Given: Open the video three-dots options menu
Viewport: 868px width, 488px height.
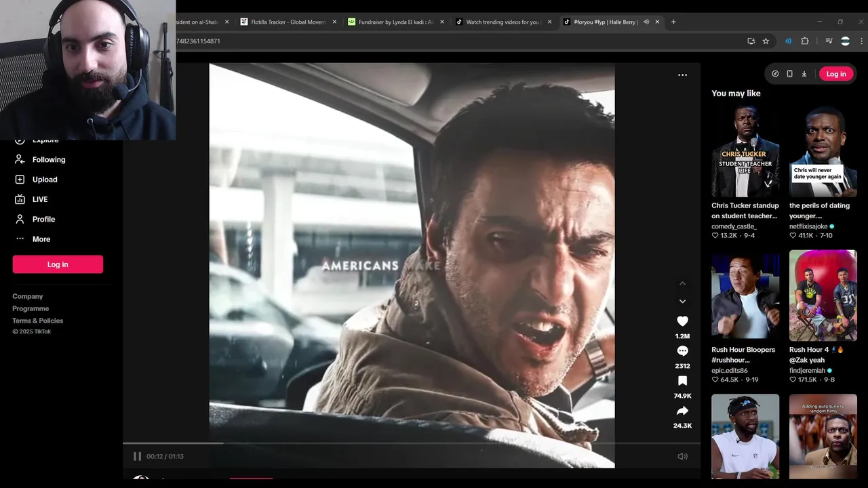Looking at the screenshot, I should tap(682, 75).
